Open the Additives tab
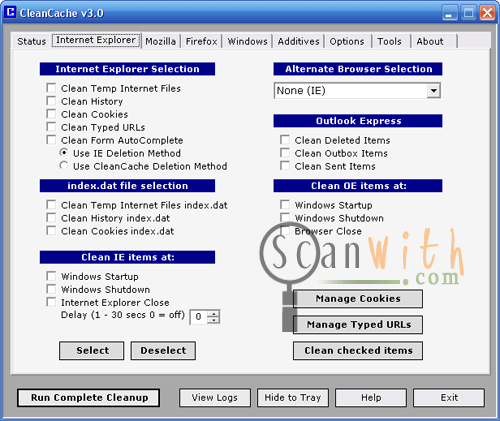Screen dimensions: 500x421 click(298, 41)
